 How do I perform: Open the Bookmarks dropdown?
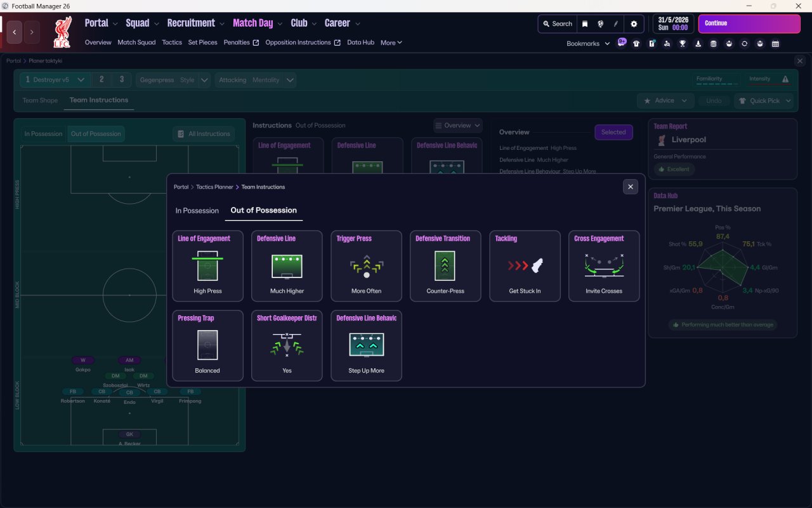(x=588, y=44)
